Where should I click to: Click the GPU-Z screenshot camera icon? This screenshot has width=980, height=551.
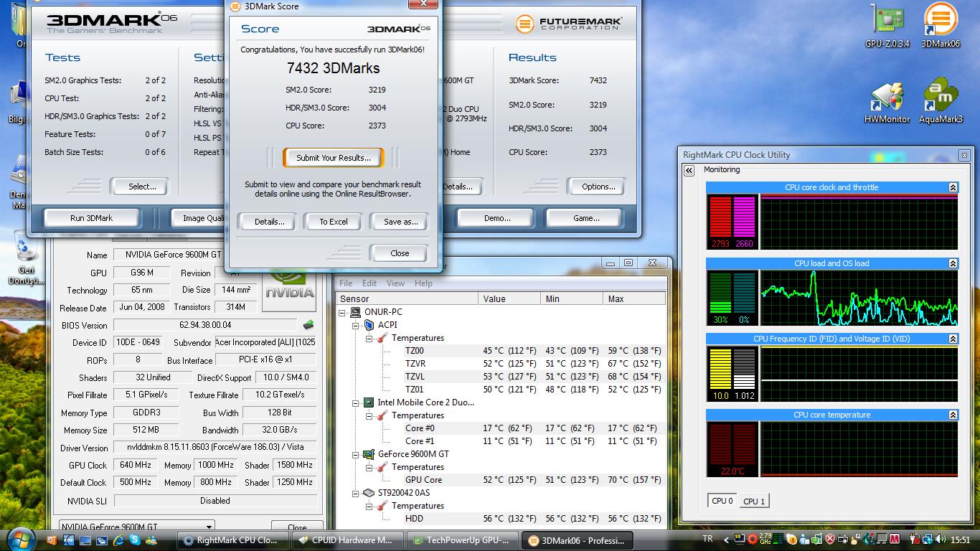(x=308, y=325)
